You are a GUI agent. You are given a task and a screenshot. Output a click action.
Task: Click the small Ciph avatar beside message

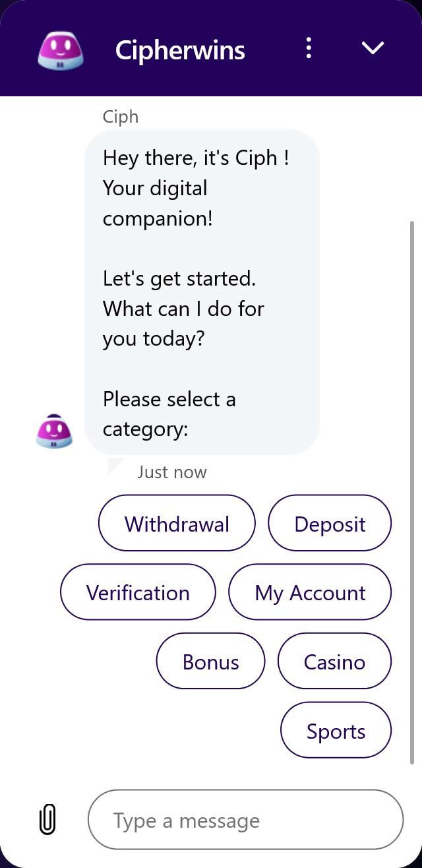(54, 431)
